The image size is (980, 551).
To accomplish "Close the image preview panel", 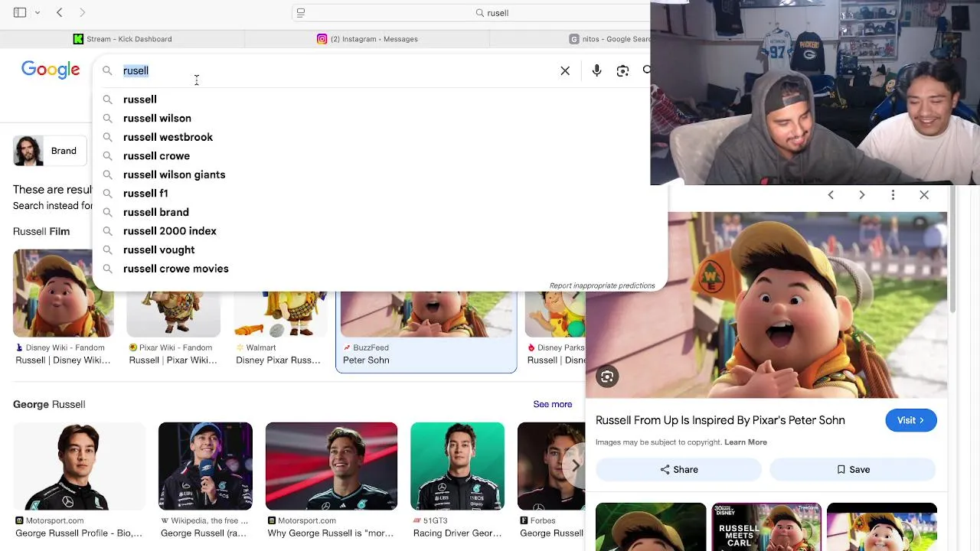I will [x=924, y=195].
